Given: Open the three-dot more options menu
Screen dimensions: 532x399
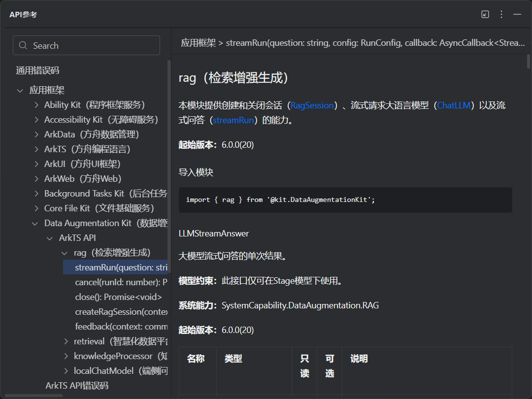Looking at the screenshot, I should point(501,15).
